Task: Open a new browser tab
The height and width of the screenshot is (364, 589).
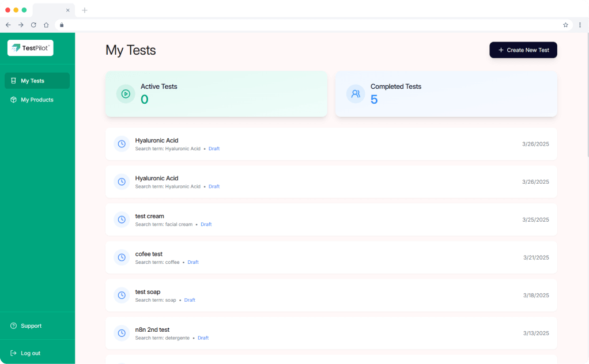Action: point(85,10)
